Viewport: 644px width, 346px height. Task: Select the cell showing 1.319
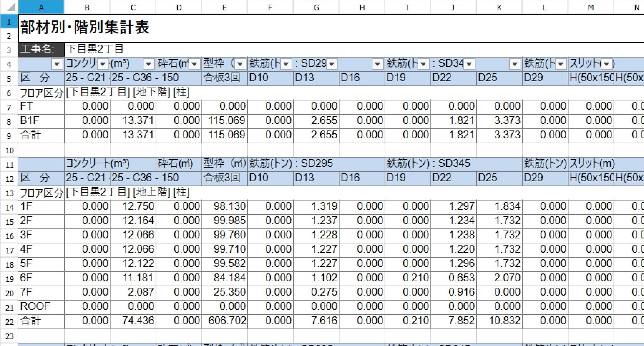pos(316,207)
